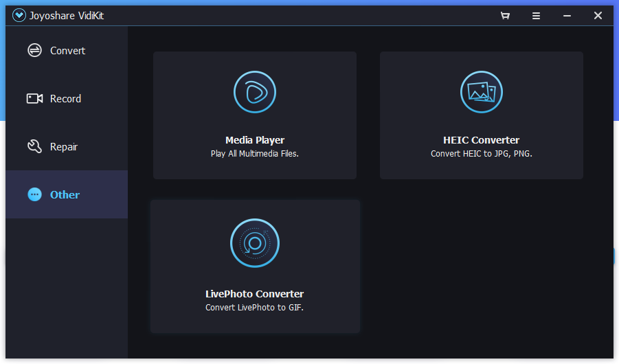
Task: Minimize the VidiKit window
Action: 567,16
